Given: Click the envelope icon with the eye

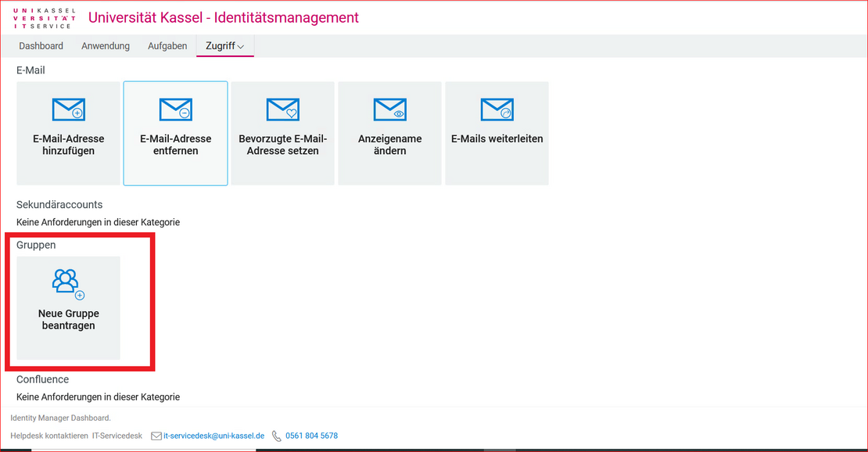Looking at the screenshot, I should 389,109.
